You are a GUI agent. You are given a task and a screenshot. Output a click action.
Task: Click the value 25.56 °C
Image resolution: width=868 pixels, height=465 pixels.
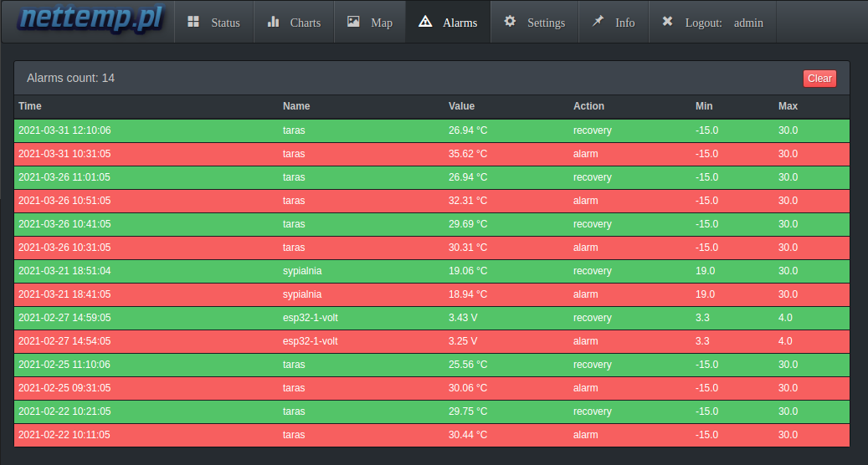(x=468, y=365)
